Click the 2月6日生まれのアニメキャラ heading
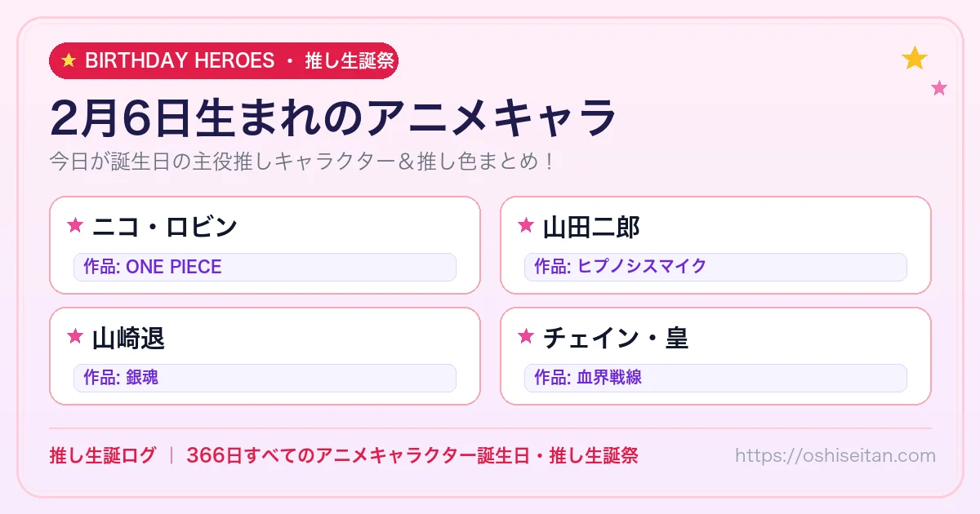The height and width of the screenshot is (514, 980). [x=333, y=118]
